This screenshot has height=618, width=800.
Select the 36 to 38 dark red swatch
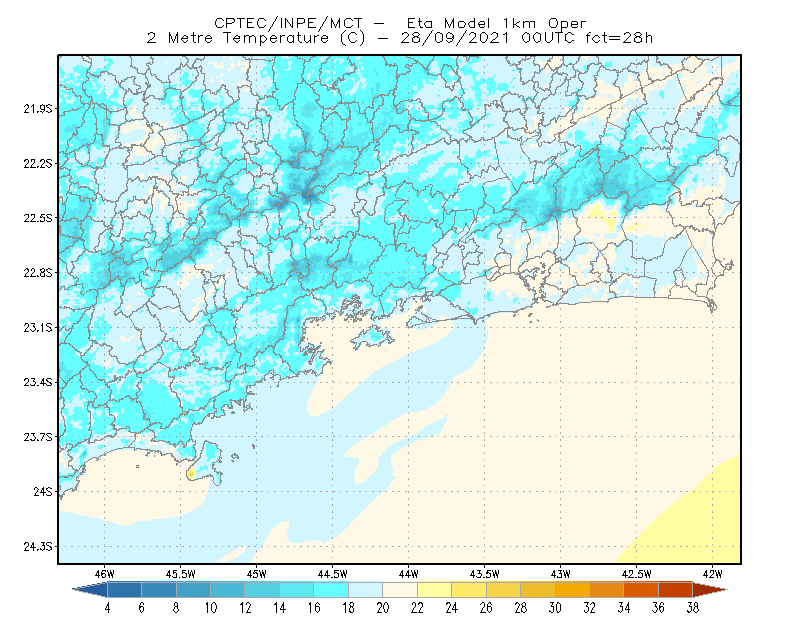coord(675,590)
